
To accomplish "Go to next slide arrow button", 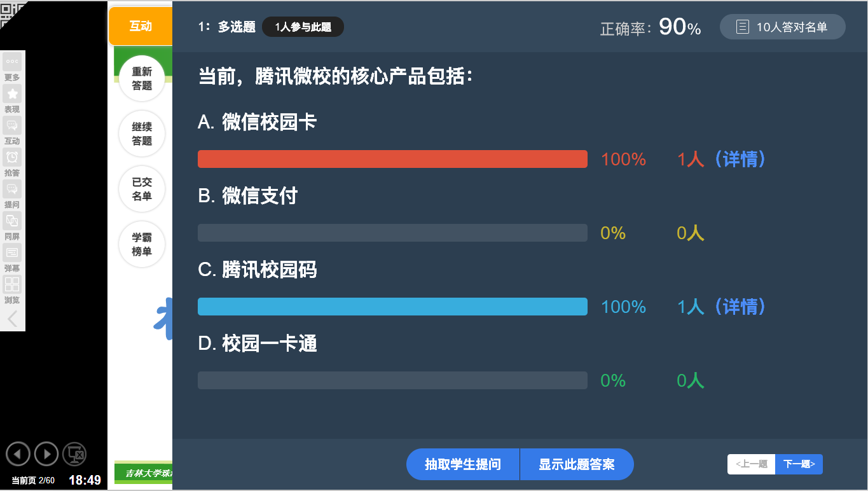I will (x=46, y=454).
